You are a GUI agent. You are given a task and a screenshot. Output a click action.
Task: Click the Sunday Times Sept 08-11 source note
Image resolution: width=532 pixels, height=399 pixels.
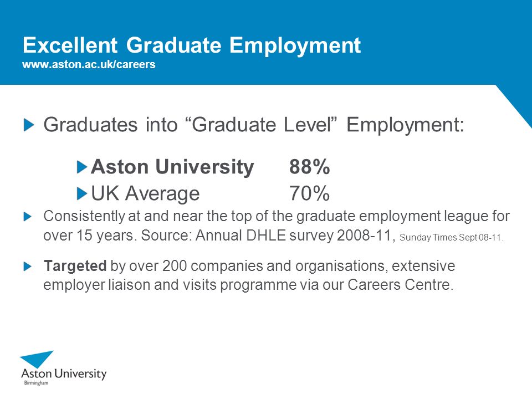pos(451,238)
